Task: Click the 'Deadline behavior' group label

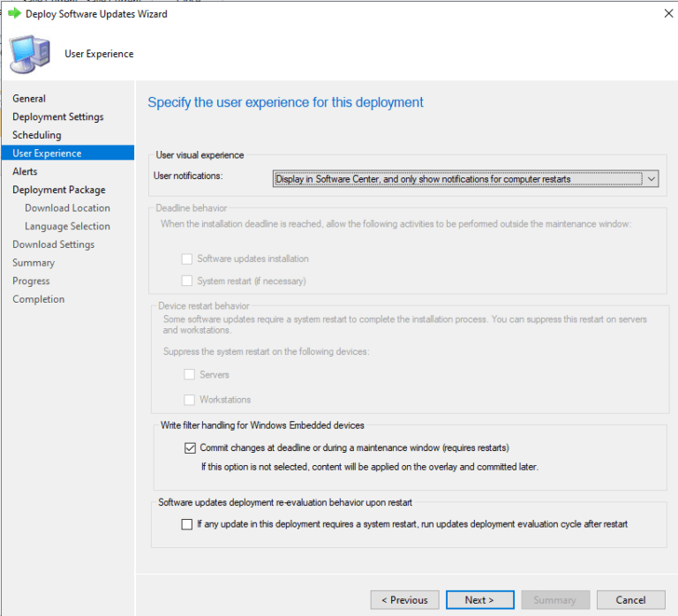Action: (191, 208)
